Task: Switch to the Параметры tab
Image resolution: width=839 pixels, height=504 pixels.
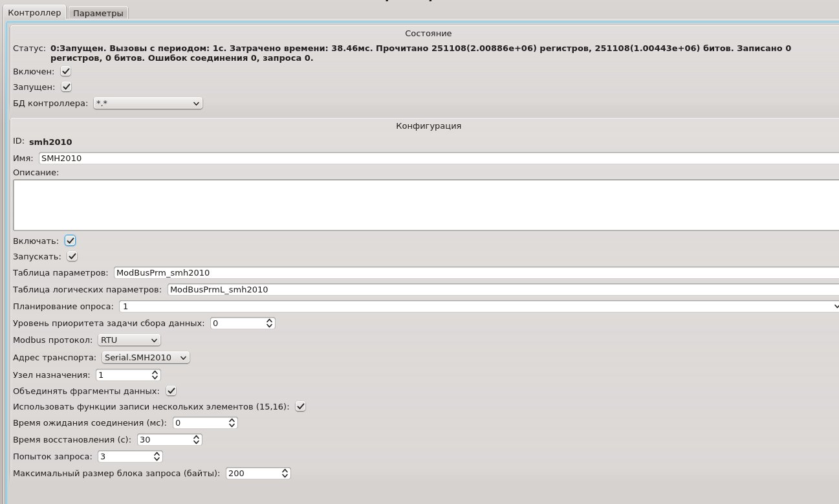Action: click(98, 13)
